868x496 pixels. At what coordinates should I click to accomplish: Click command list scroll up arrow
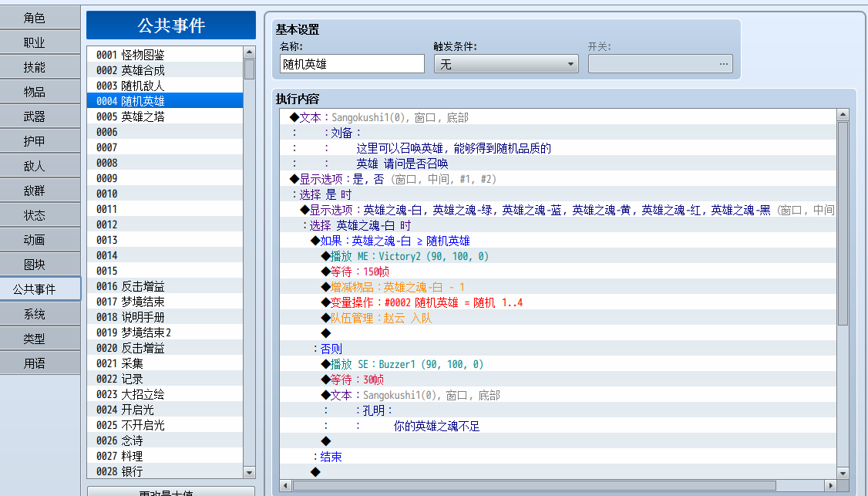tap(843, 115)
